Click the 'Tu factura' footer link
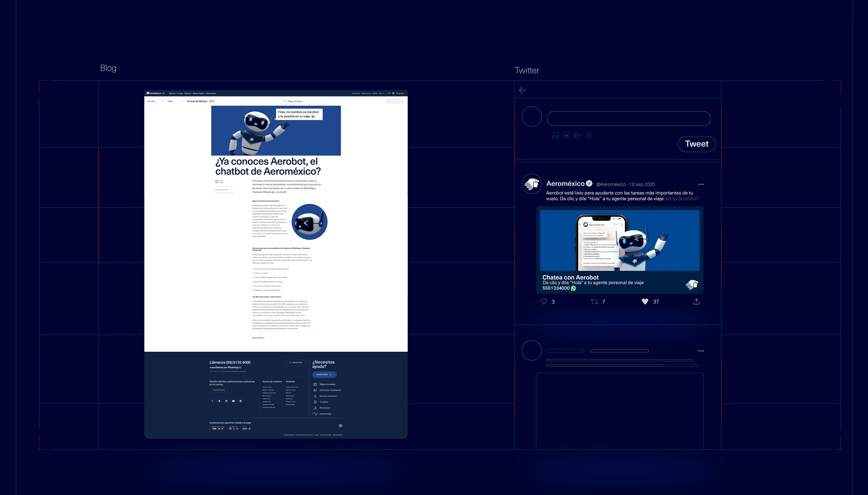This screenshot has width=868, height=495. [323, 402]
